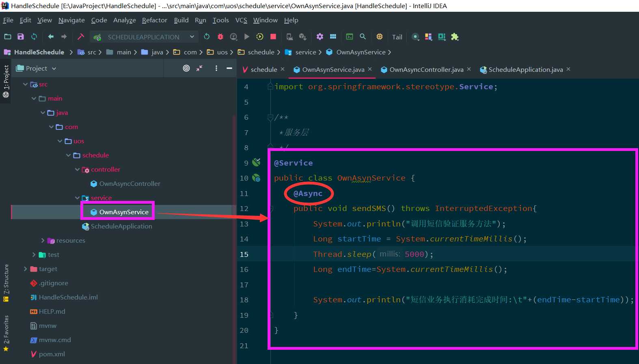Open Project panel options menu
The height and width of the screenshot is (364, 639).
pos(216,68)
